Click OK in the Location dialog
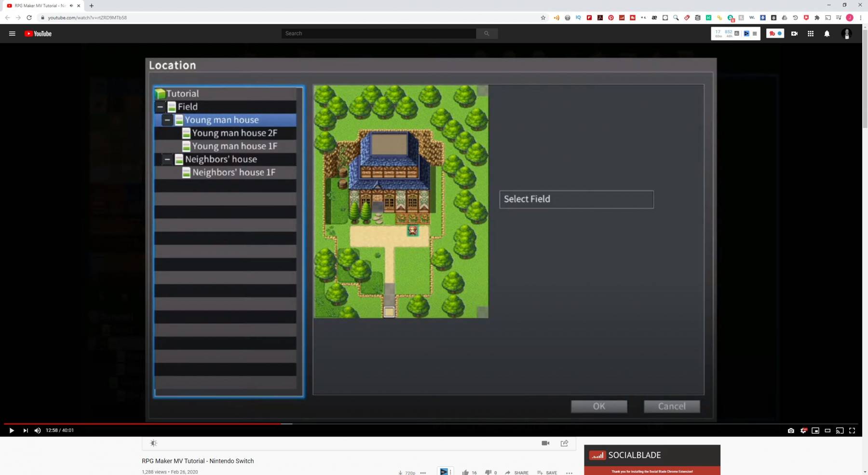This screenshot has height=475, width=868. pyautogui.click(x=599, y=406)
